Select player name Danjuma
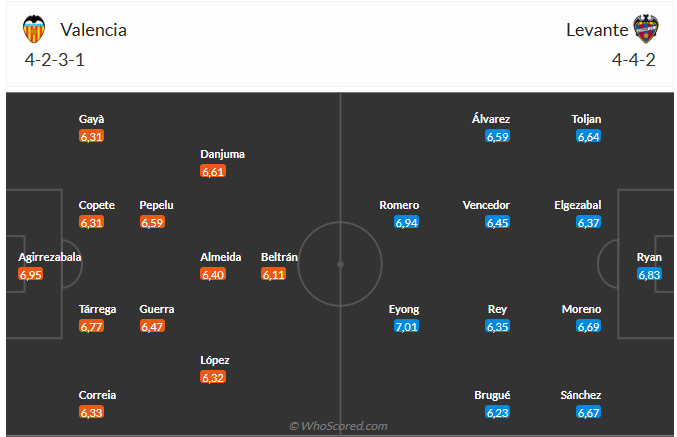The height and width of the screenshot is (437, 677). click(x=222, y=154)
